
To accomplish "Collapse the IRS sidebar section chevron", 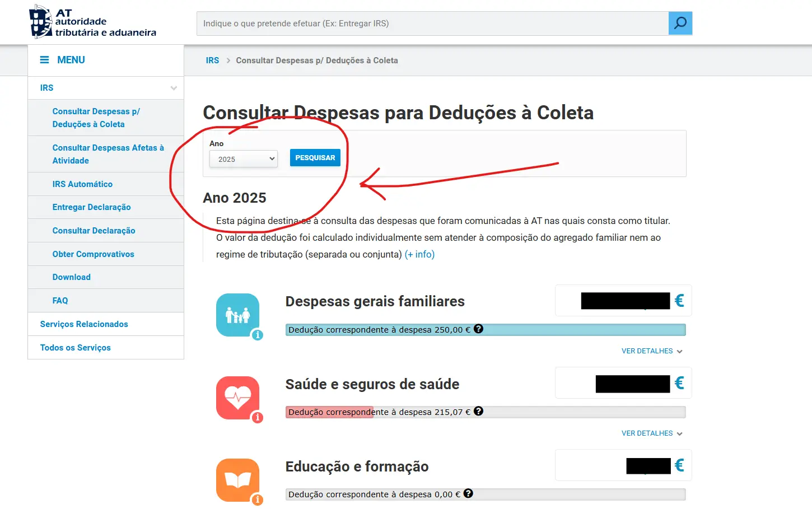I will (x=172, y=88).
